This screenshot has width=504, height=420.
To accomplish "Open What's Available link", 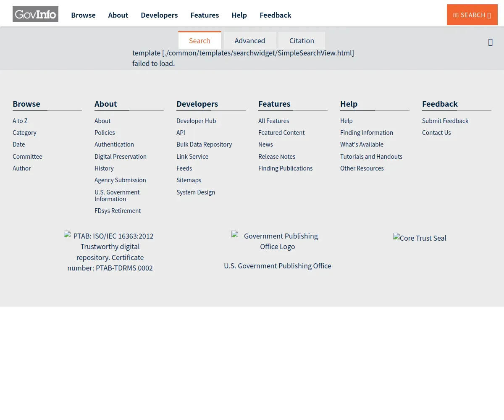I will pos(362,144).
